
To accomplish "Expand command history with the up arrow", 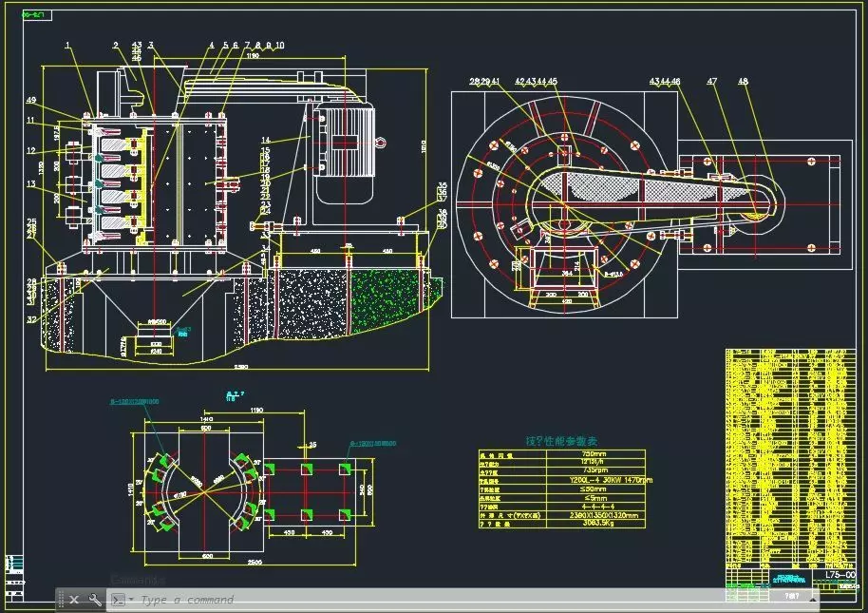I will pyautogui.click(x=812, y=600).
